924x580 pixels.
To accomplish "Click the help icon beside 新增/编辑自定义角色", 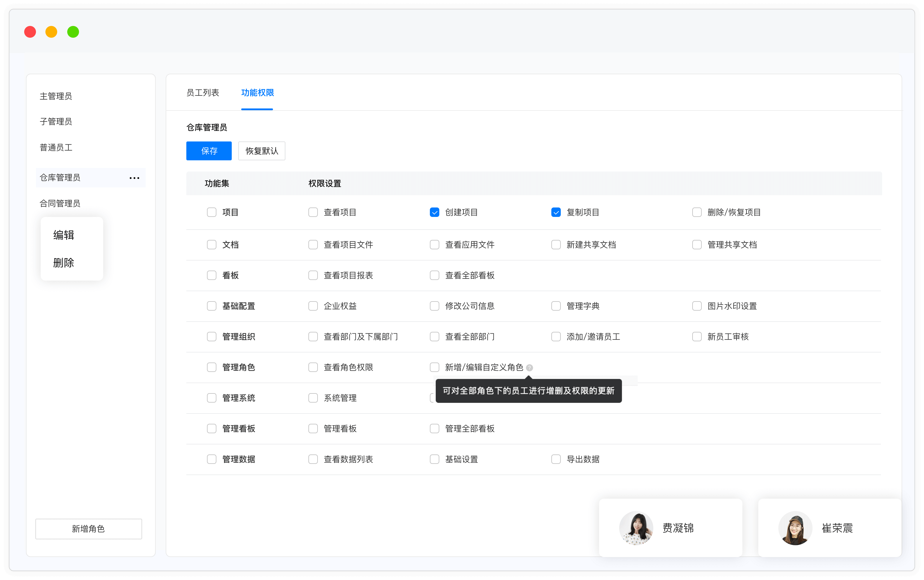I will [x=530, y=368].
